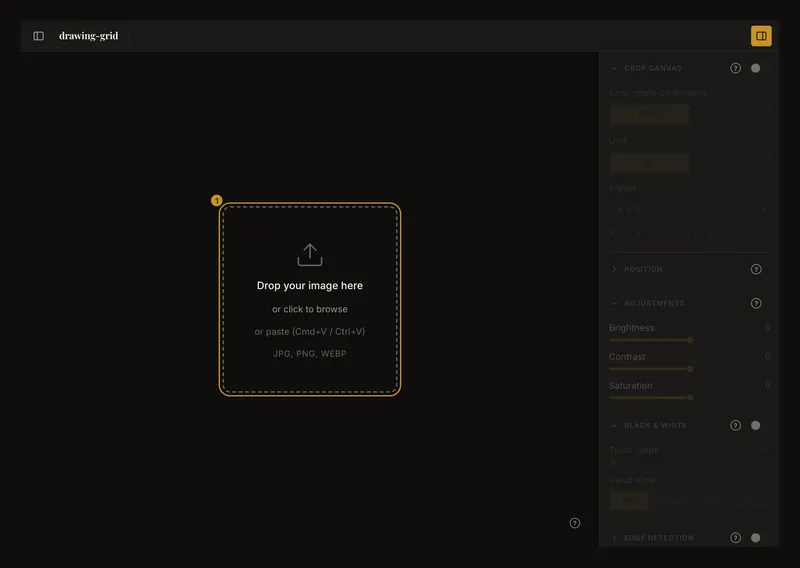Viewport: 800px width, 568px height.
Task: Click 'or click to browse' text
Action: [310, 309]
